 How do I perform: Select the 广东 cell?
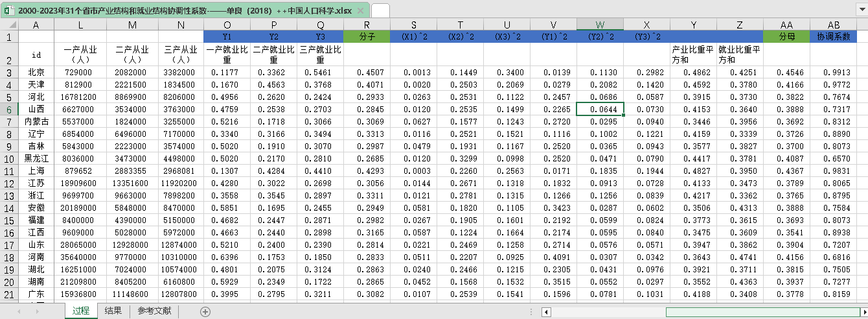click(x=36, y=295)
